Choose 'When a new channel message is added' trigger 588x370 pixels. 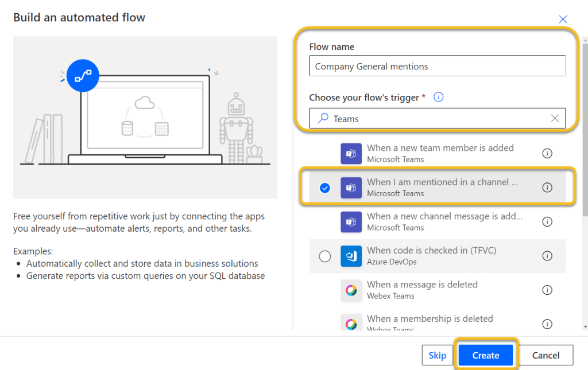coord(444,221)
